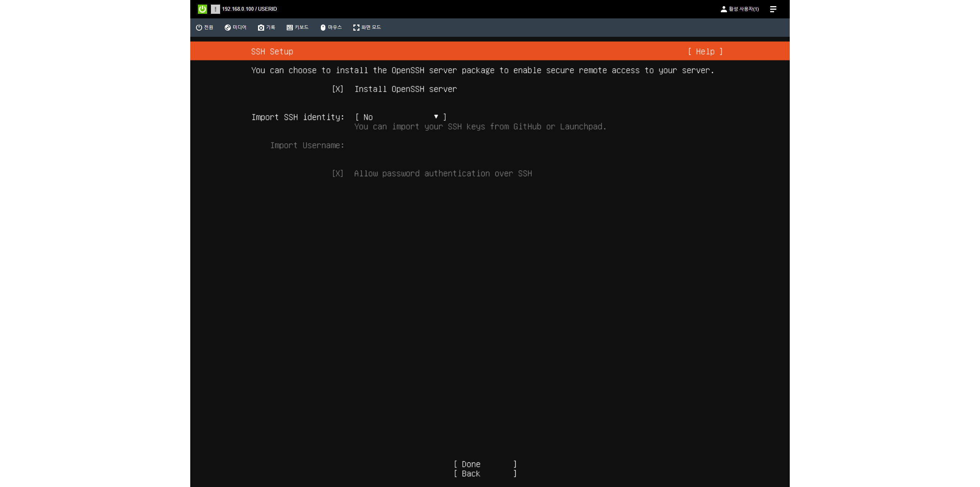Toggle Install OpenSSH server checkbox
The width and height of the screenshot is (980, 487).
[x=337, y=89]
